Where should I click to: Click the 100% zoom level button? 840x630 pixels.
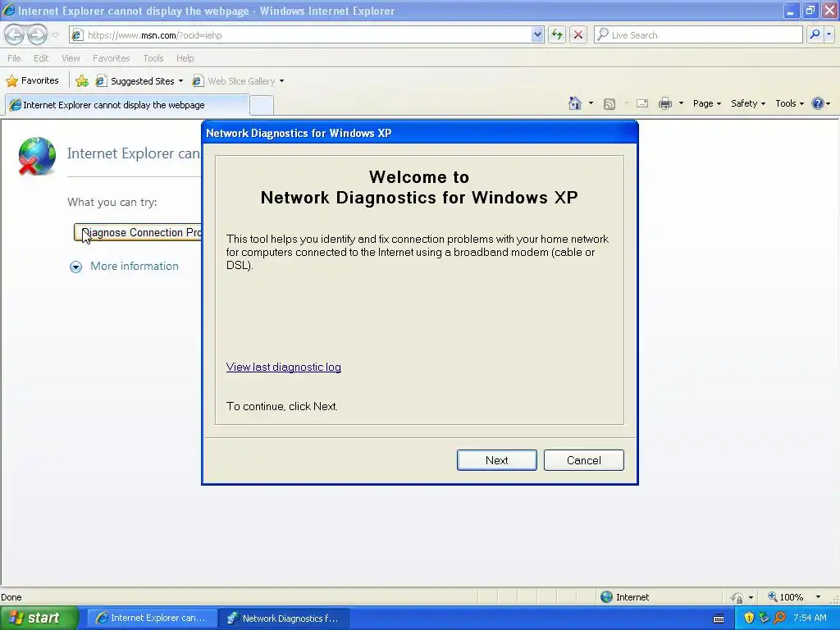785,597
